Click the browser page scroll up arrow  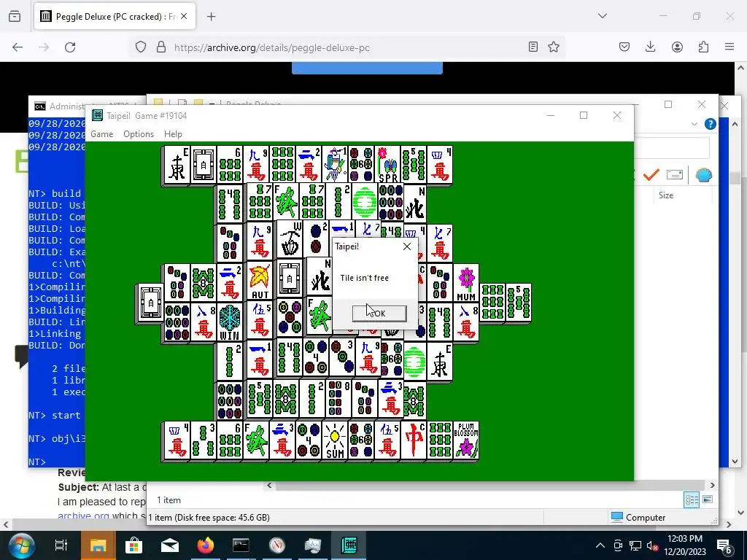[x=741, y=68]
